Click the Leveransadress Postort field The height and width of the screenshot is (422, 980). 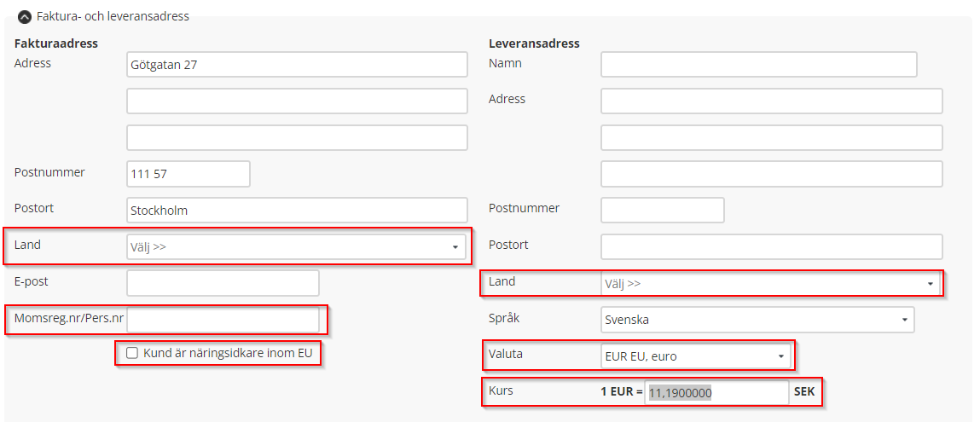click(771, 246)
